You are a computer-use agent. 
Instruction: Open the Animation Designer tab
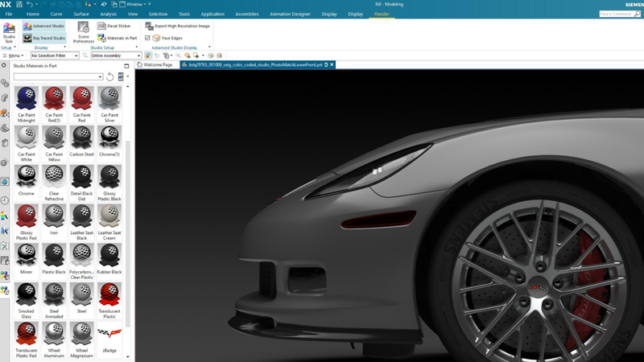pyautogui.click(x=290, y=14)
